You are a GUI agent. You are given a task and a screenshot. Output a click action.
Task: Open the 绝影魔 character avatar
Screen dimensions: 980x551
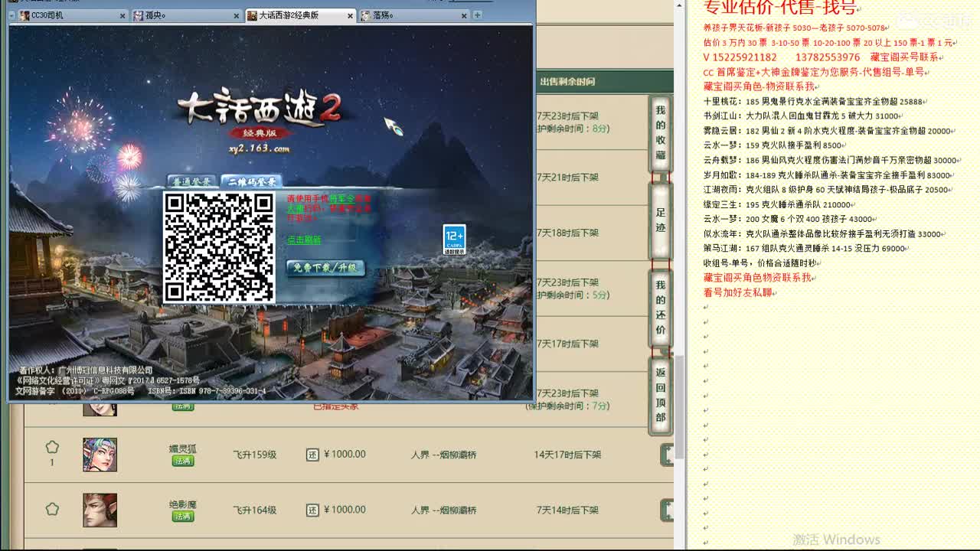point(100,510)
